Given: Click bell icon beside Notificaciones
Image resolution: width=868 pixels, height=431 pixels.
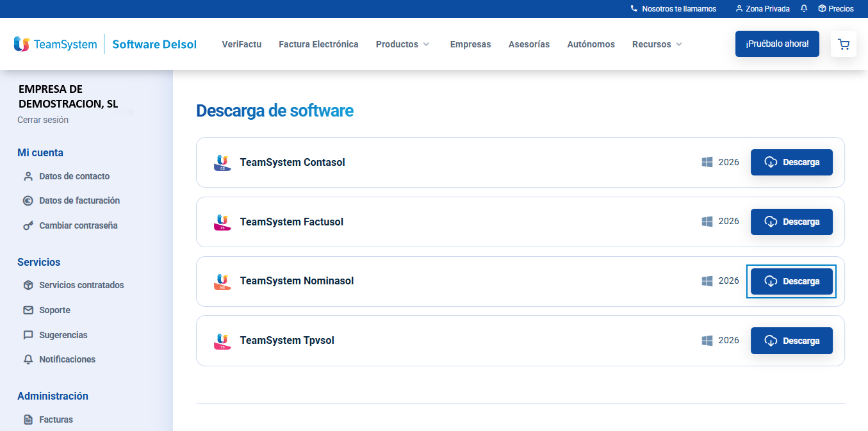Looking at the screenshot, I should tap(28, 359).
